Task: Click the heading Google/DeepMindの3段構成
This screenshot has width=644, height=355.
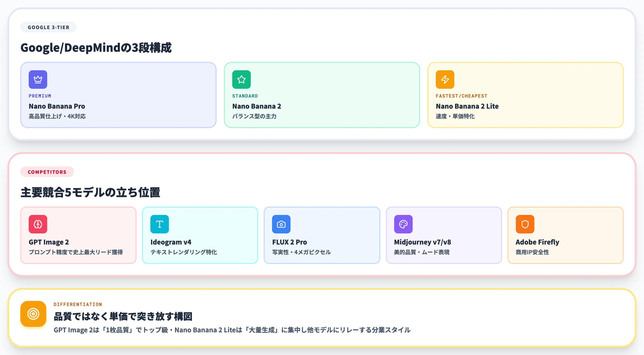Action: 96,47
